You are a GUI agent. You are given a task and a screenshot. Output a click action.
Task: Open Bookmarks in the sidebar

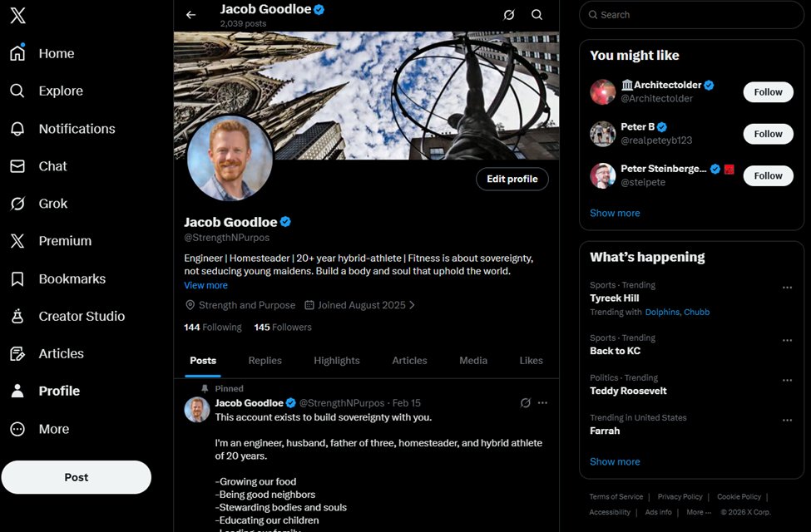tap(72, 278)
